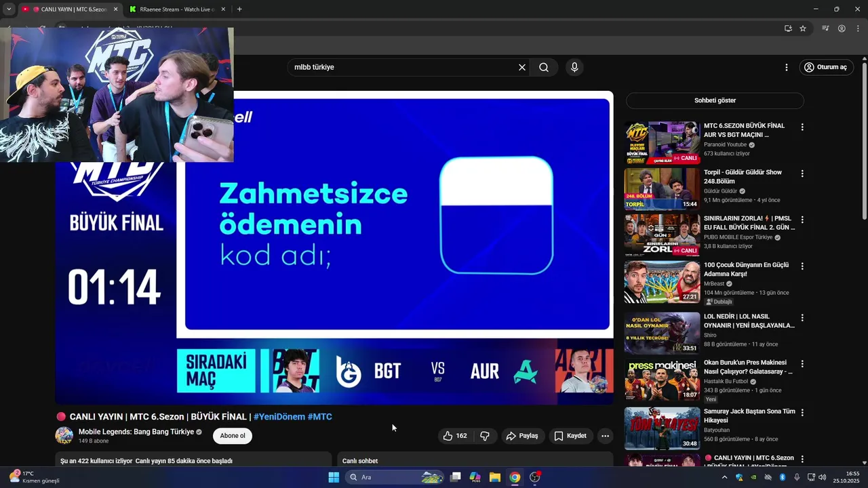Open options for Okan Buruk'un Pres Makinesi video
Viewport: 868px width, 488px height.
tap(802, 364)
